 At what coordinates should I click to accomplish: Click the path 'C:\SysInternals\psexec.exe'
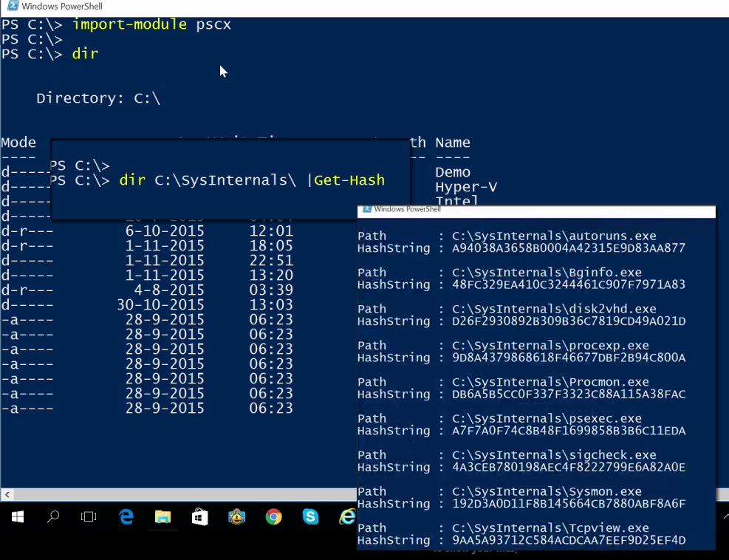pos(547,419)
